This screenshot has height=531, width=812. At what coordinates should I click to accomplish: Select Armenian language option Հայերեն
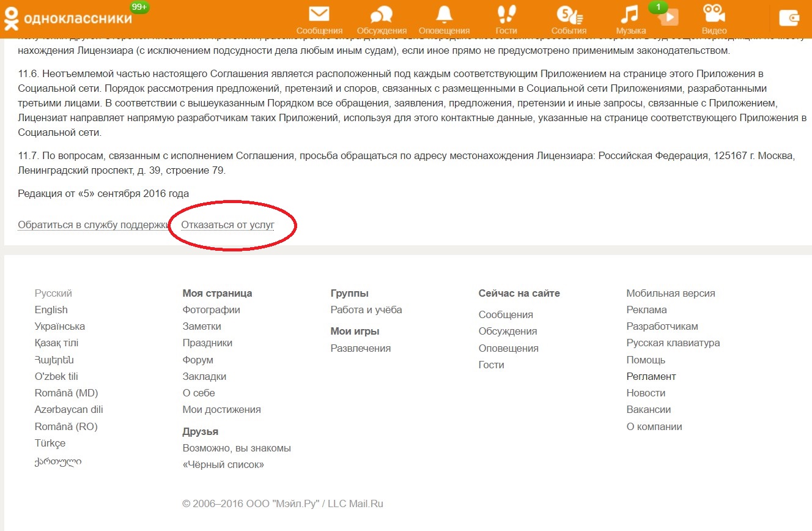(54, 360)
